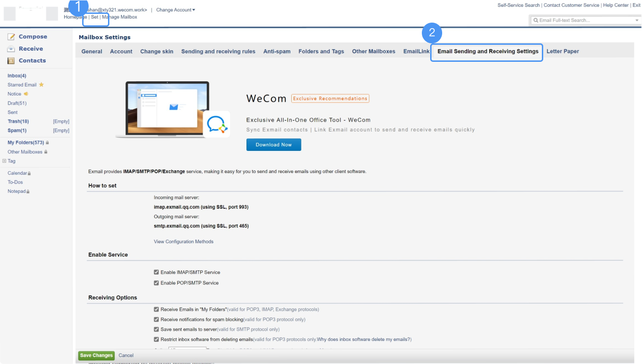642x364 pixels.
Task: Click the Receive envelope icon
Action: tap(11, 49)
